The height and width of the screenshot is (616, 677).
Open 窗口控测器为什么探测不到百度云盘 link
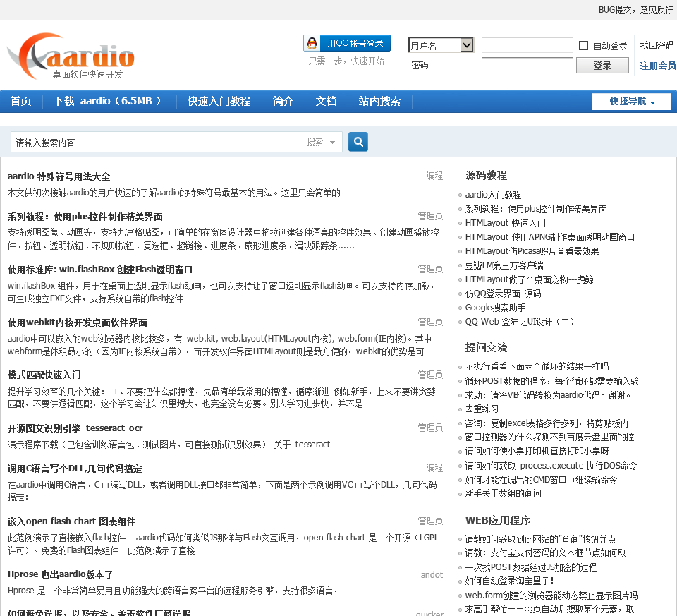click(549, 437)
